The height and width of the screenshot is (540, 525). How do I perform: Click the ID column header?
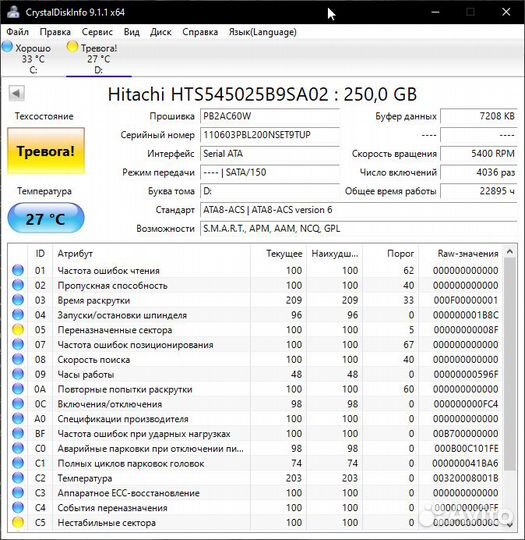[x=40, y=254]
